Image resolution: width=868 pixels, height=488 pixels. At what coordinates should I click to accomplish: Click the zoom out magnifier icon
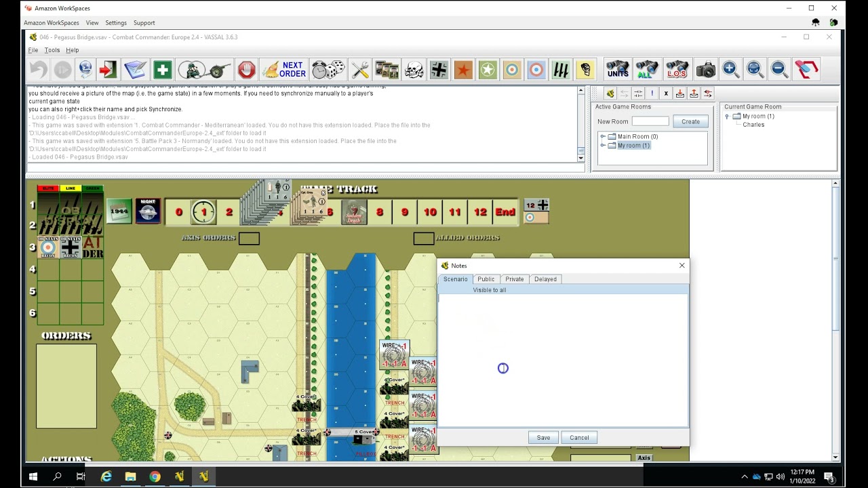[779, 69]
